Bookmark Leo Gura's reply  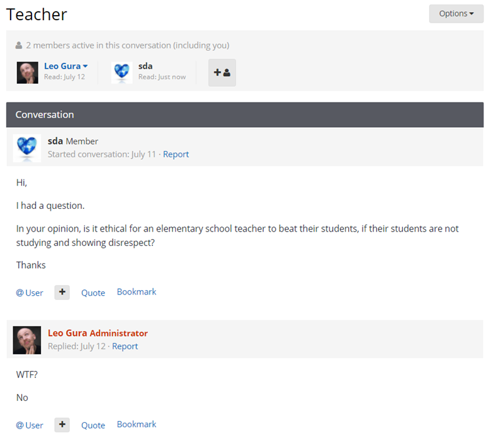[x=137, y=424]
